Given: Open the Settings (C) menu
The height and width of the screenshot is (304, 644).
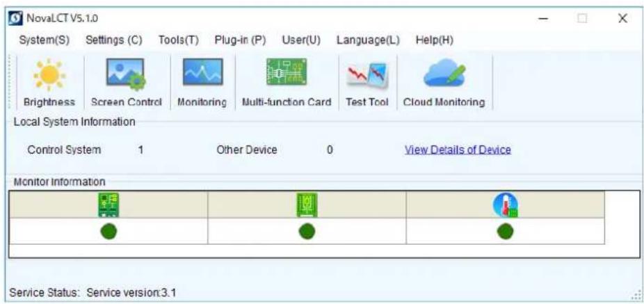Looking at the screenshot, I should pyautogui.click(x=114, y=40).
